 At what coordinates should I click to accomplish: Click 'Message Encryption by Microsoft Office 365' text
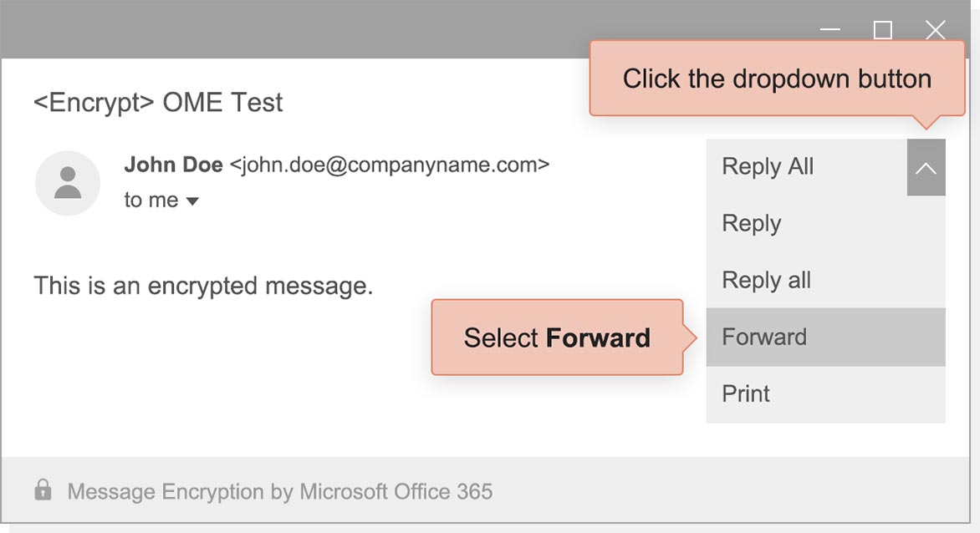[x=279, y=491]
